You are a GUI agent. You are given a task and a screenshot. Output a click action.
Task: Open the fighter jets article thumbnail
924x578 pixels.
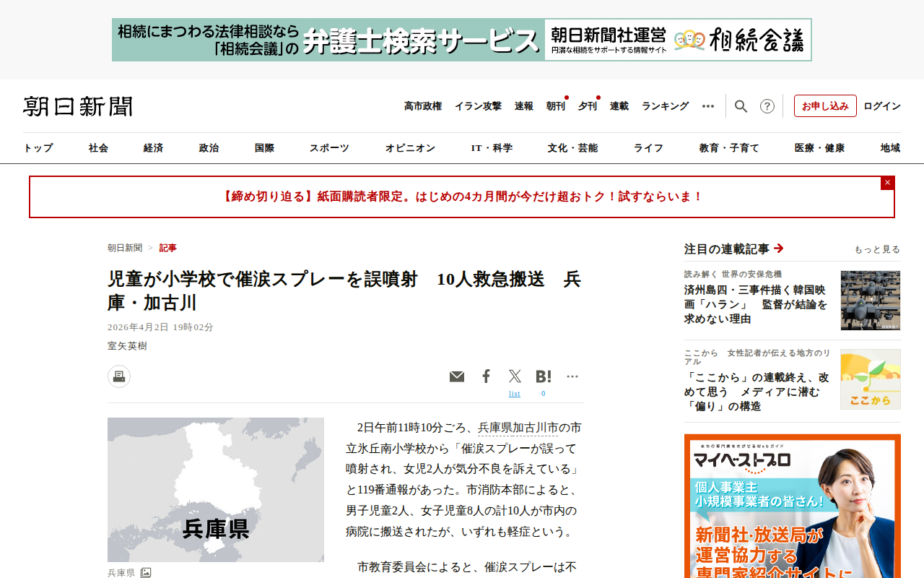pyautogui.click(x=871, y=301)
